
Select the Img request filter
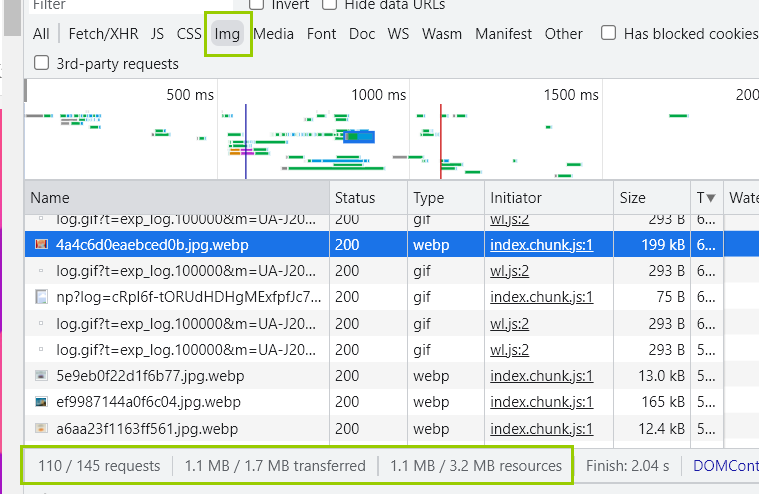click(x=227, y=34)
